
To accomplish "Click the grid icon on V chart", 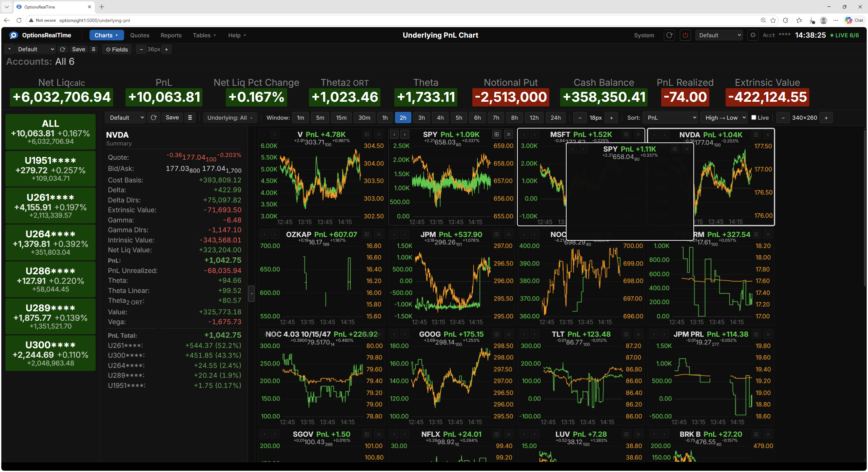I will (x=367, y=135).
